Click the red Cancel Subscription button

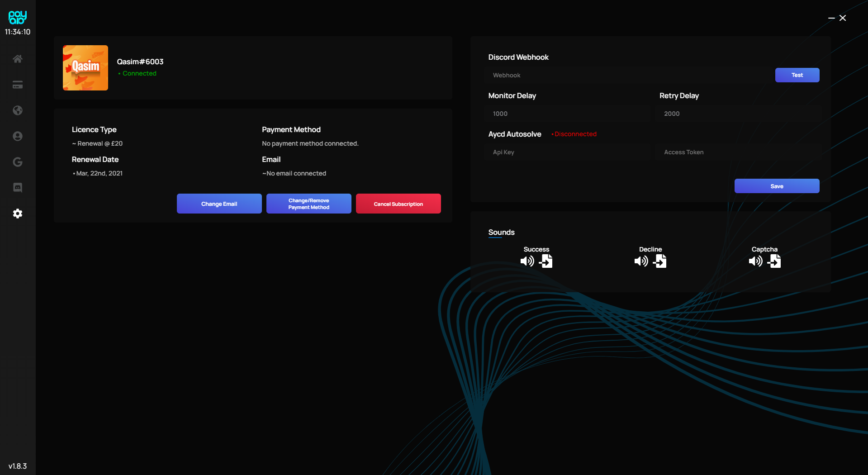coord(398,204)
